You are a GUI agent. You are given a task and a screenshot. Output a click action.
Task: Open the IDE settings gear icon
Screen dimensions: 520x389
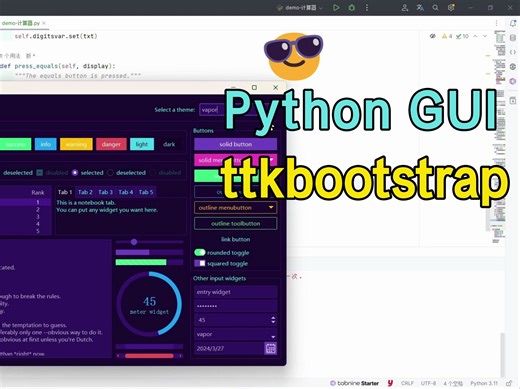point(451,7)
